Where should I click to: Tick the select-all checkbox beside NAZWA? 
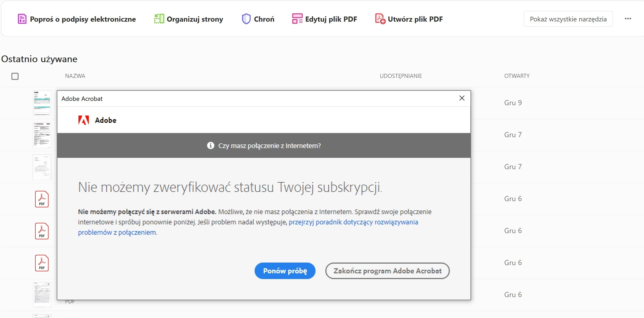coord(15,76)
